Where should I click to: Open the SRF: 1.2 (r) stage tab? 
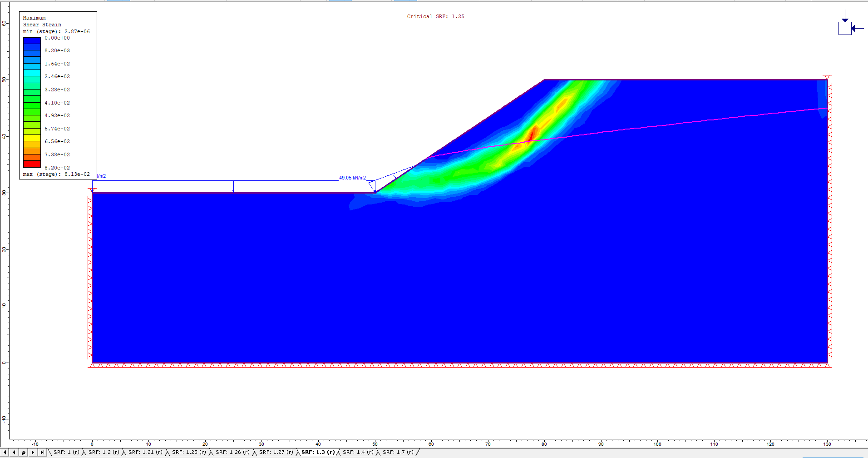click(104, 452)
